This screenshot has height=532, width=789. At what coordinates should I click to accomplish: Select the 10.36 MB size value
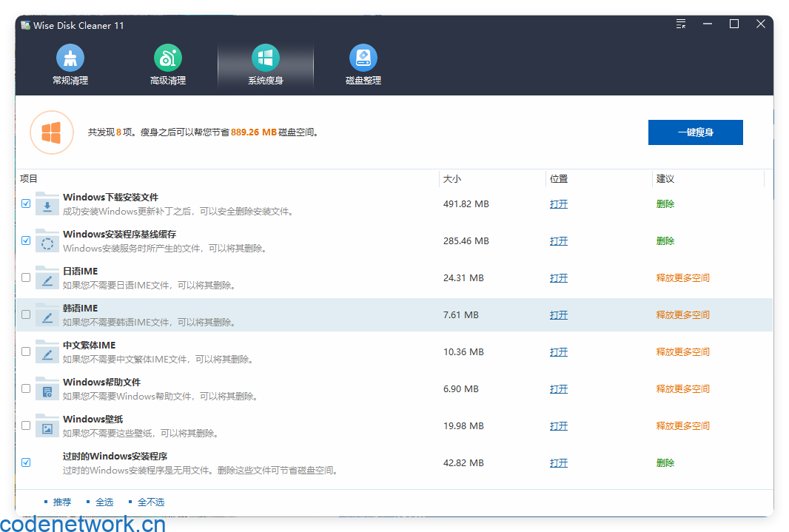463,351
